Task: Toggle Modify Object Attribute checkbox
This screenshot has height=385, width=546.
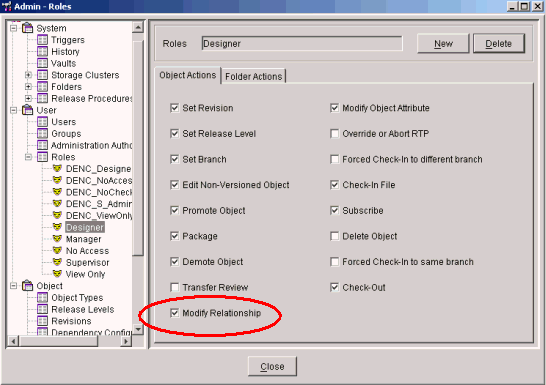Action: coord(334,108)
